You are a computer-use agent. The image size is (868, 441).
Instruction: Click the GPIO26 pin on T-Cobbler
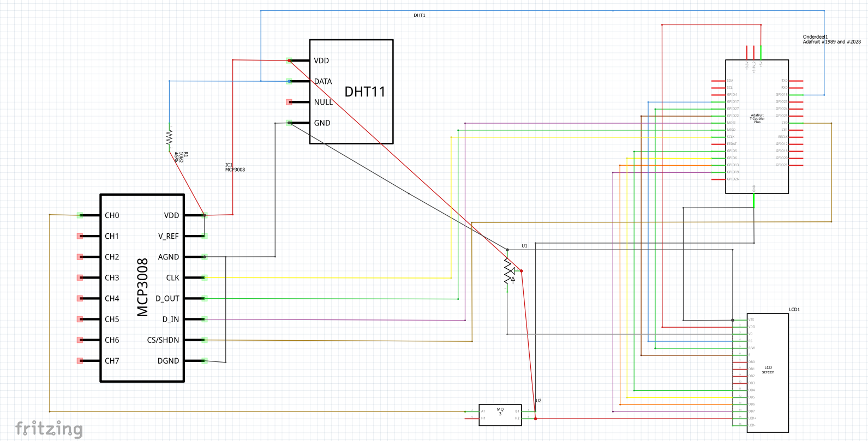[733, 179]
